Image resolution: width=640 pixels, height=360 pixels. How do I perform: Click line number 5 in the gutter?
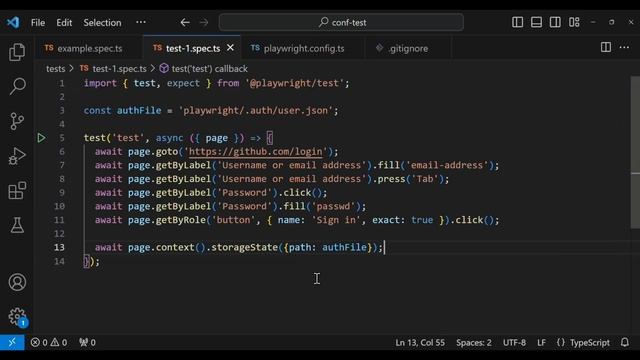point(62,138)
